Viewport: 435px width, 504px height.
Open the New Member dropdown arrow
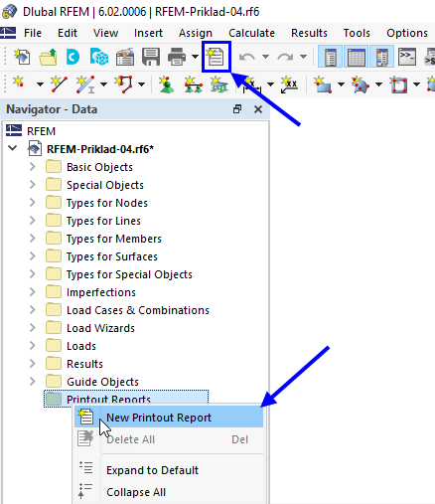[x=103, y=84]
